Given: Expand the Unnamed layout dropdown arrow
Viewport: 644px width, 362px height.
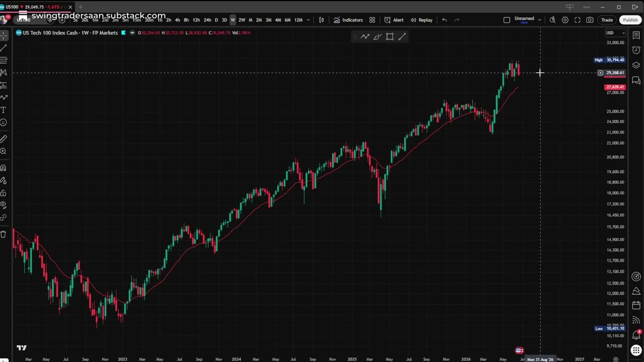Looking at the screenshot, I should [x=539, y=20].
